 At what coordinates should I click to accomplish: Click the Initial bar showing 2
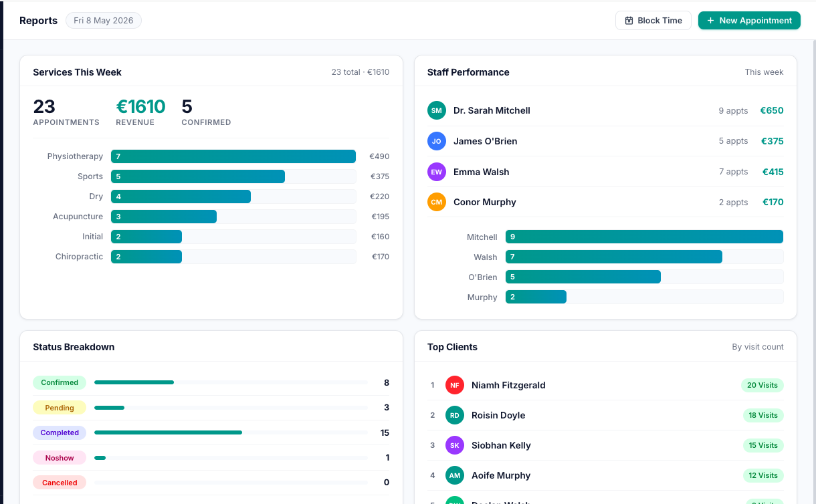(146, 237)
